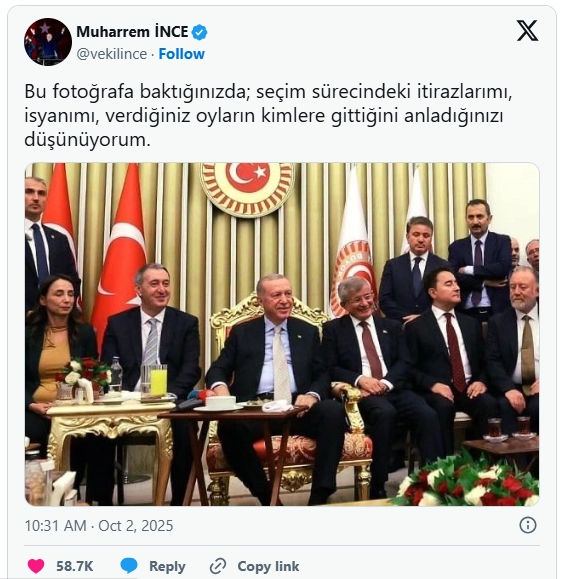Visit the @vekilince handle link
Viewport: 566px width, 579px height.
click(x=112, y=54)
